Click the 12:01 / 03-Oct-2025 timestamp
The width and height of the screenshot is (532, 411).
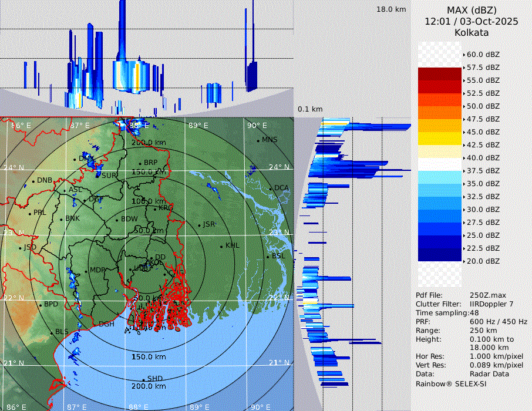472,21
